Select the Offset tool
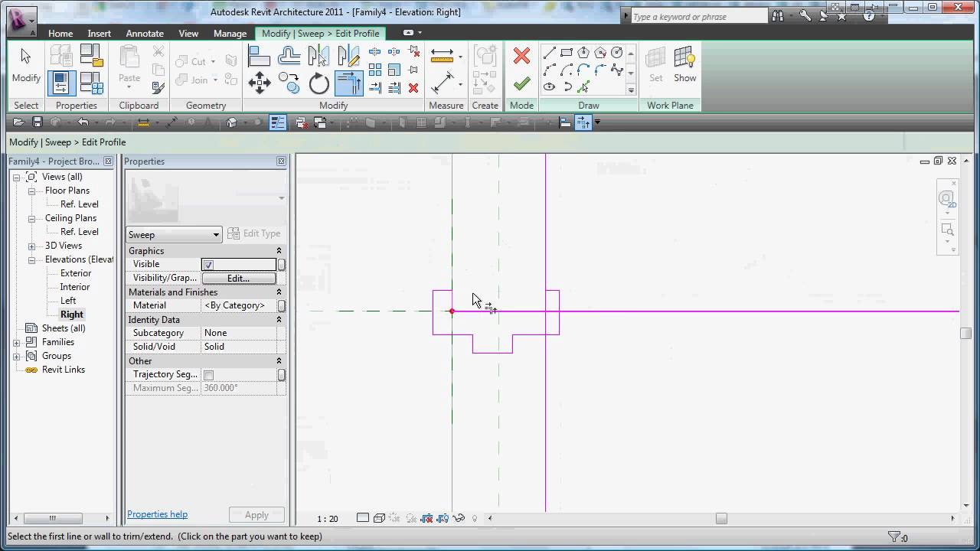980x551 pixels. (289, 56)
